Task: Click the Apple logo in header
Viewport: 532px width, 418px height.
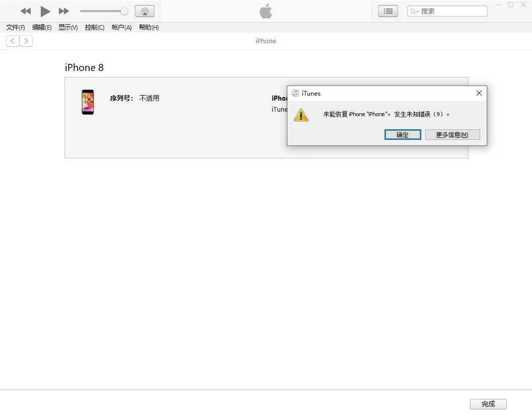Action: (266, 11)
